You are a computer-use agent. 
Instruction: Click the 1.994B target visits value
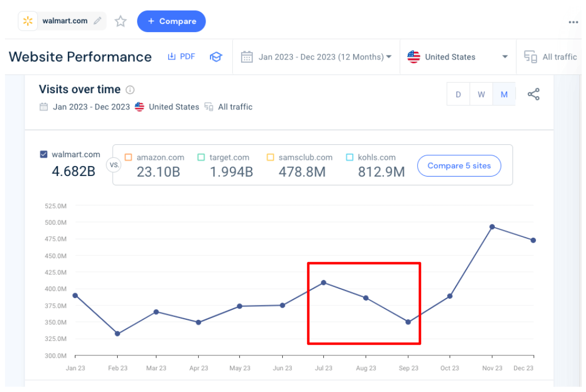point(231,172)
